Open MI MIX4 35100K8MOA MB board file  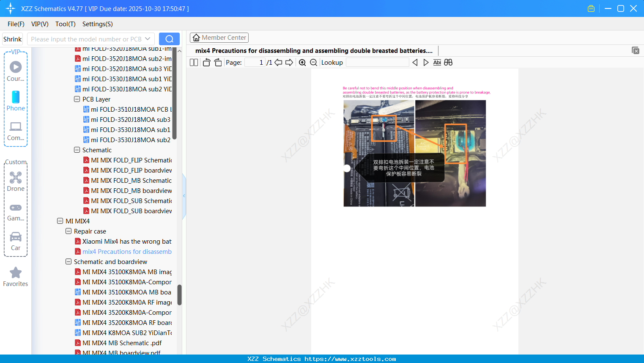pos(123,292)
